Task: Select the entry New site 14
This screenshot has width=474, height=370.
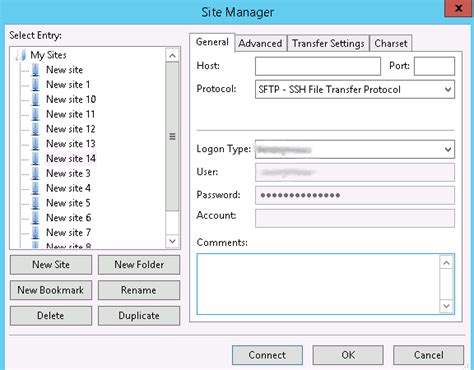Action: pyautogui.click(x=71, y=159)
